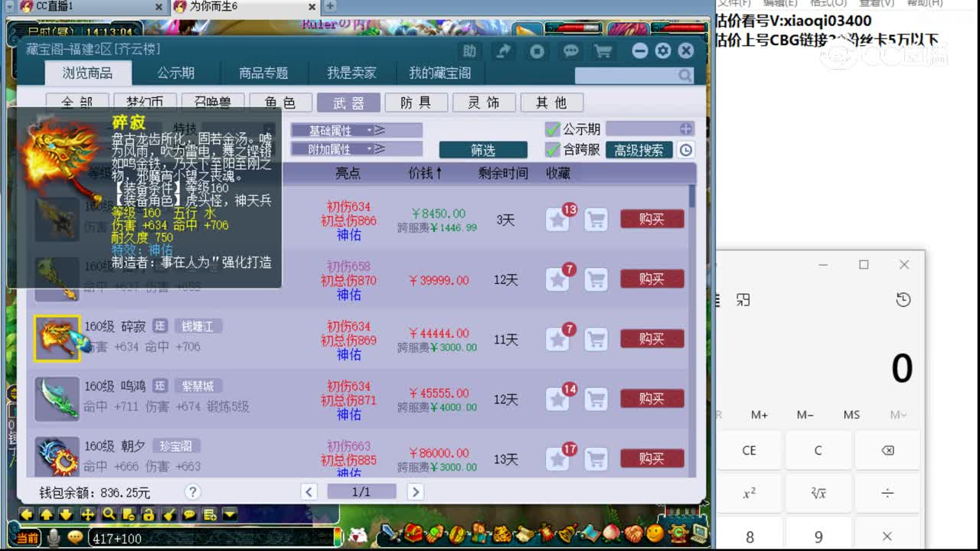980x551 pixels.
Task: Open the treasure chest icon in game bottom bar
Action: click(x=414, y=533)
